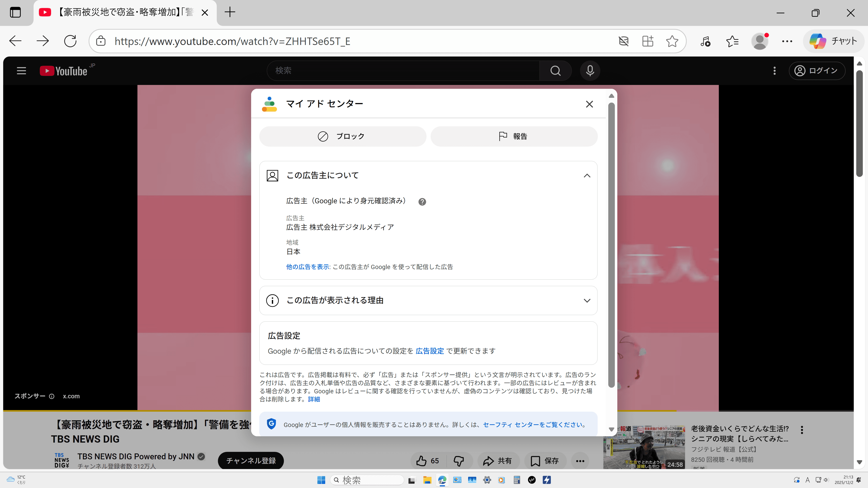This screenshot has width=868, height=488.
Task: Like the video with thumbs-up icon
Action: coord(427,461)
